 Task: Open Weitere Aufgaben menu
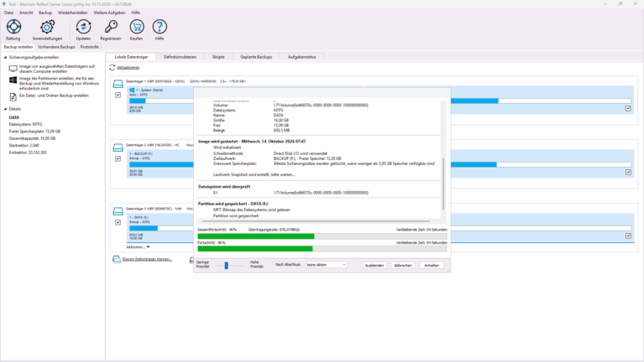109,13
